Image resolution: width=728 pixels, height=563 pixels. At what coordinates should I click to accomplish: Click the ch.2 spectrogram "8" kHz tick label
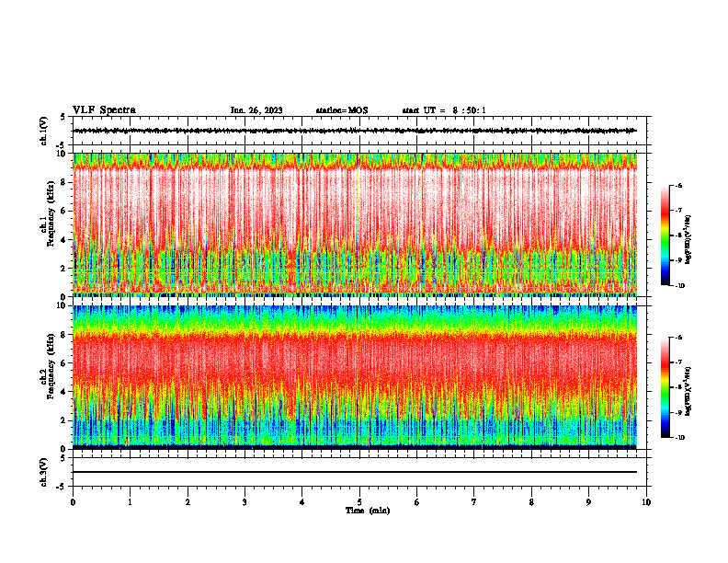(x=64, y=335)
